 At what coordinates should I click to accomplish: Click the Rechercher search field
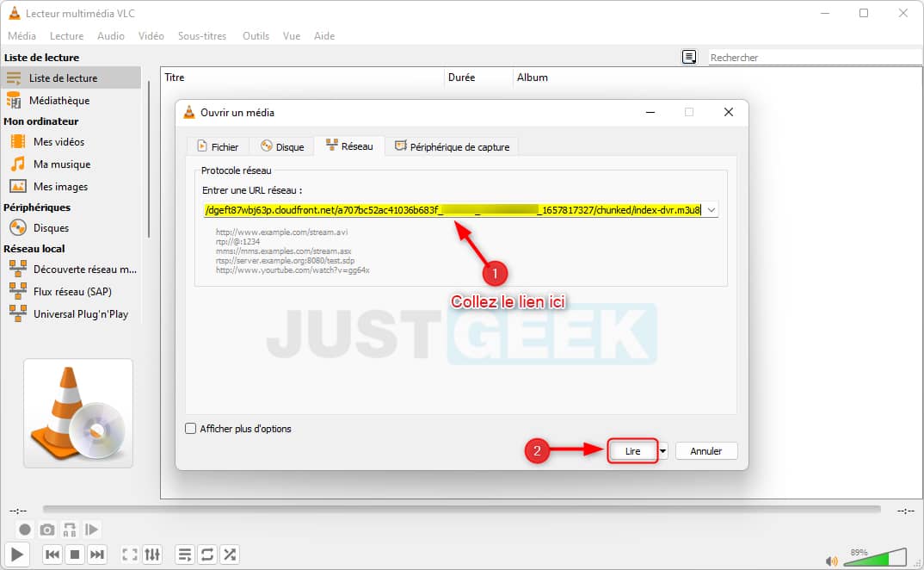pos(815,57)
